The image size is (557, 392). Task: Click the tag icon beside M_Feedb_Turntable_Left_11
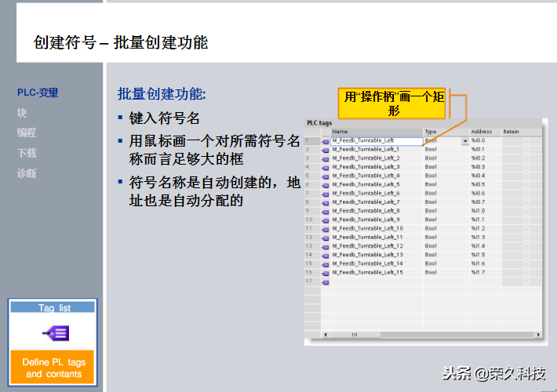tap(326, 238)
